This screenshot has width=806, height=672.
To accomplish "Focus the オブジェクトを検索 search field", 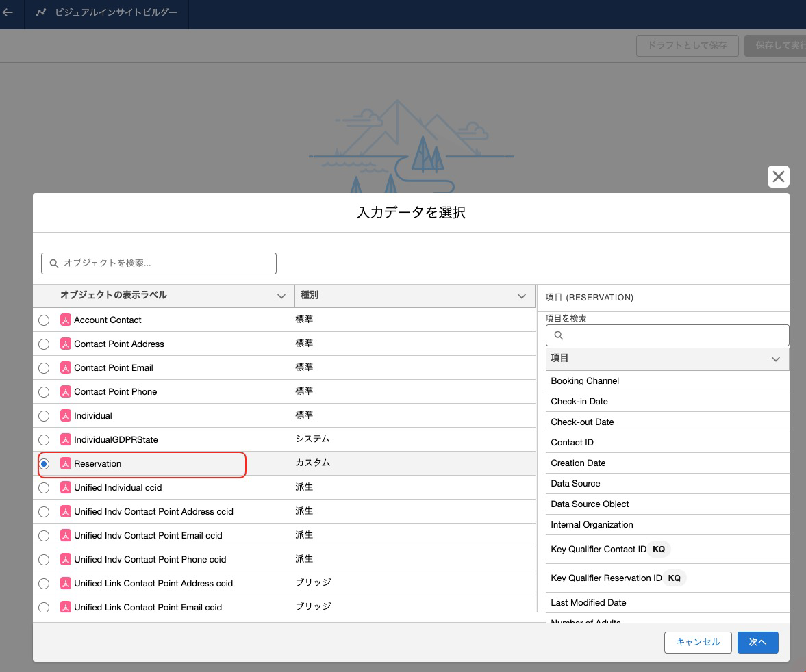I will coord(159,263).
